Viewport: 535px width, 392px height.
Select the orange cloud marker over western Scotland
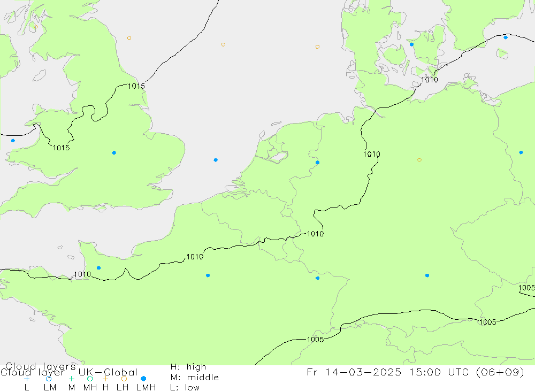(36, 27)
